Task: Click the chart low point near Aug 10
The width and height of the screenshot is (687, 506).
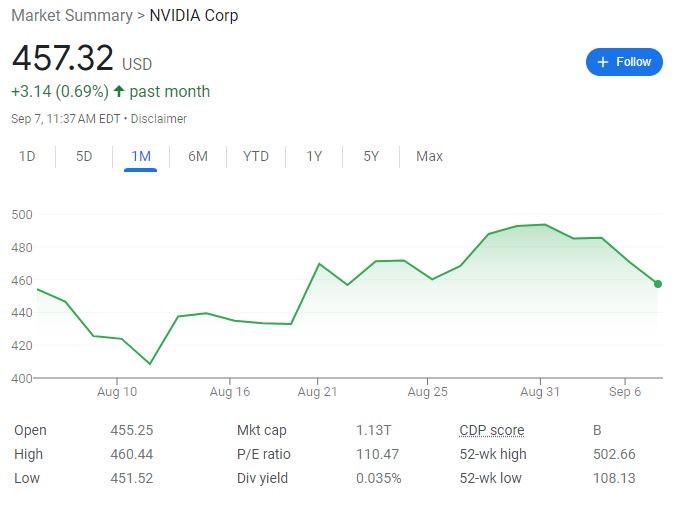Action: tap(151, 363)
